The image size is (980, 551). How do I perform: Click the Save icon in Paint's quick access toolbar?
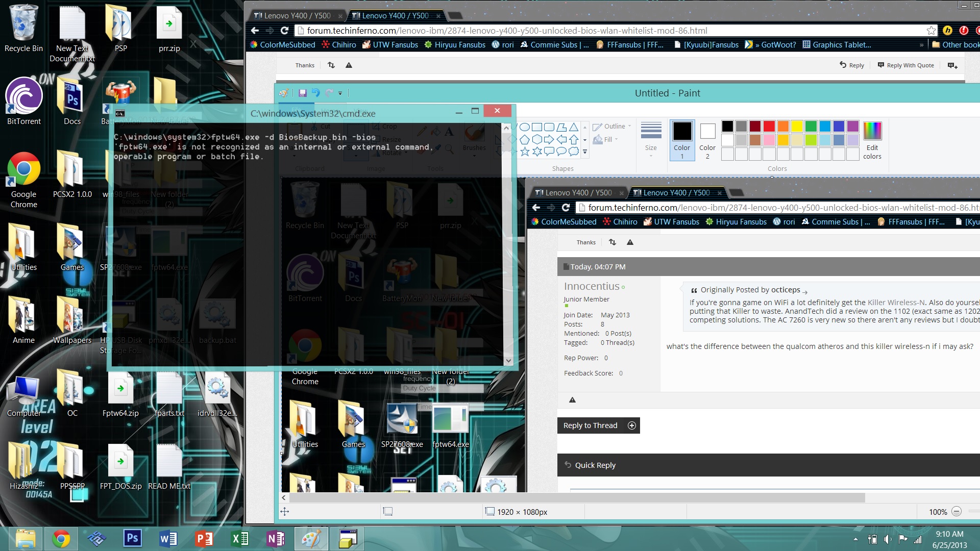[303, 93]
